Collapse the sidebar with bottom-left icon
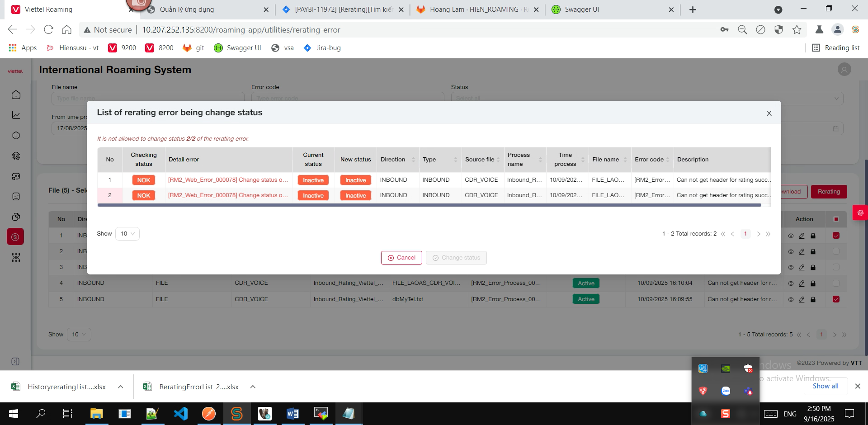The width and height of the screenshot is (868, 425). coord(15,362)
